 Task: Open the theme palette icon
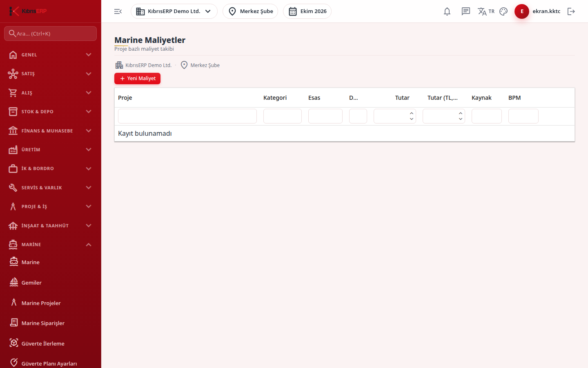pos(503,11)
